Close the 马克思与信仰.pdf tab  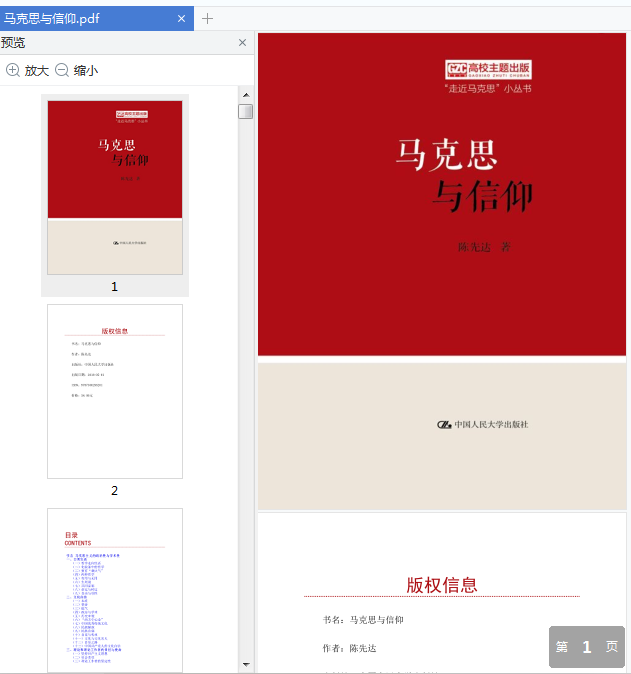pyautogui.click(x=181, y=18)
